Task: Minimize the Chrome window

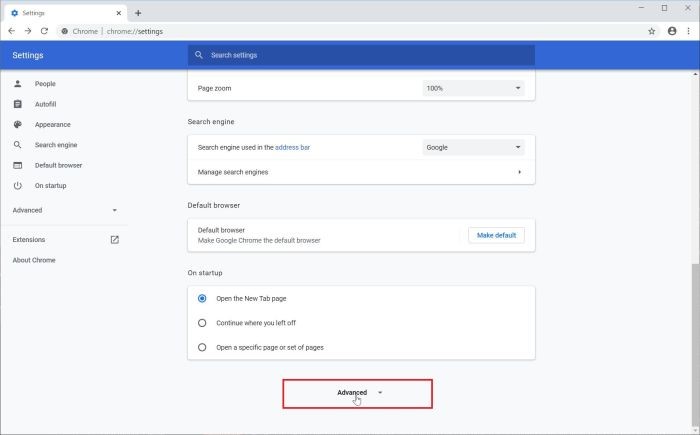Action: (642, 8)
